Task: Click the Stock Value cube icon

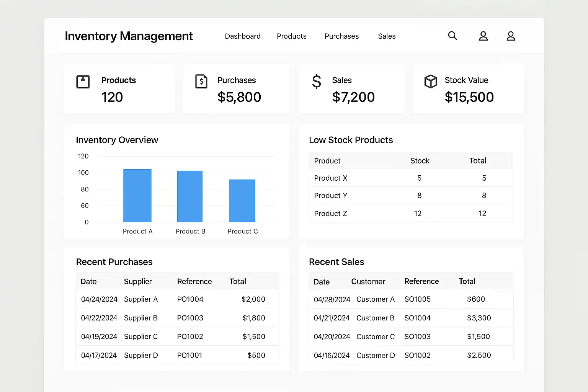Action: (431, 82)
